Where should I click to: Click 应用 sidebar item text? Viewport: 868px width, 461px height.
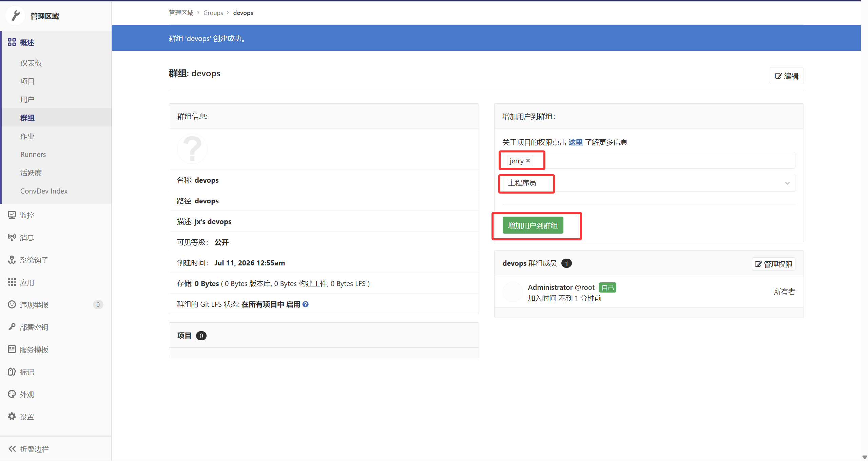pos(27,282)
